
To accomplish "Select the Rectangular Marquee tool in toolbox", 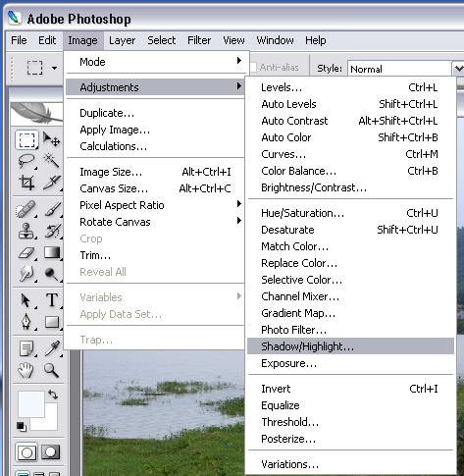I will tap(26, 139).
